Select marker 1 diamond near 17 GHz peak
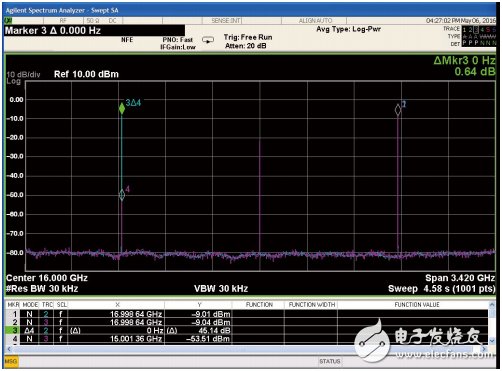 [x=398, y=110]
